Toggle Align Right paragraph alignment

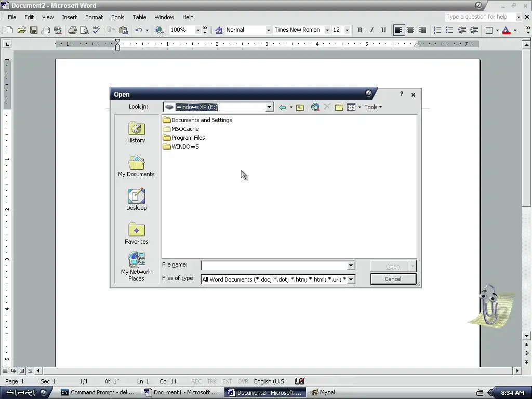(x=422, y=30)
